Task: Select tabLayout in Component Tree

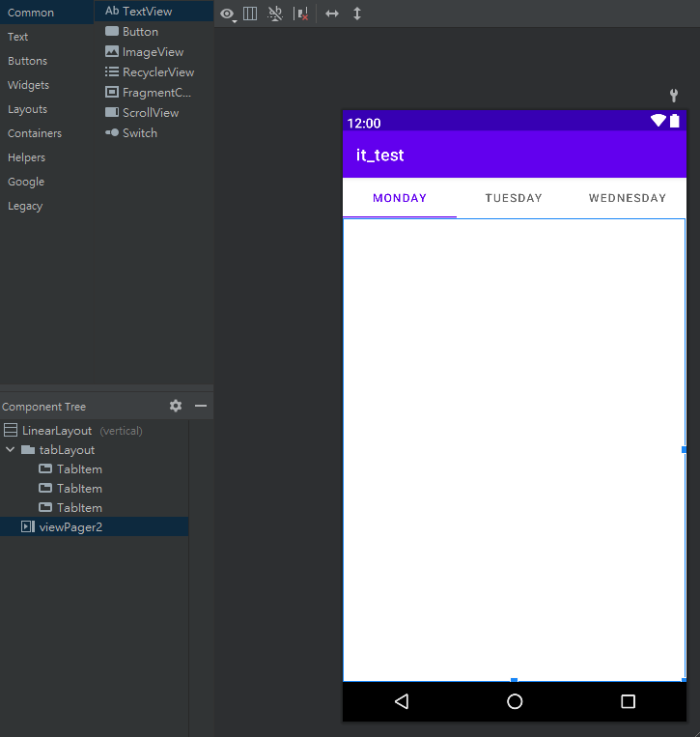Action: coord(94,450)
